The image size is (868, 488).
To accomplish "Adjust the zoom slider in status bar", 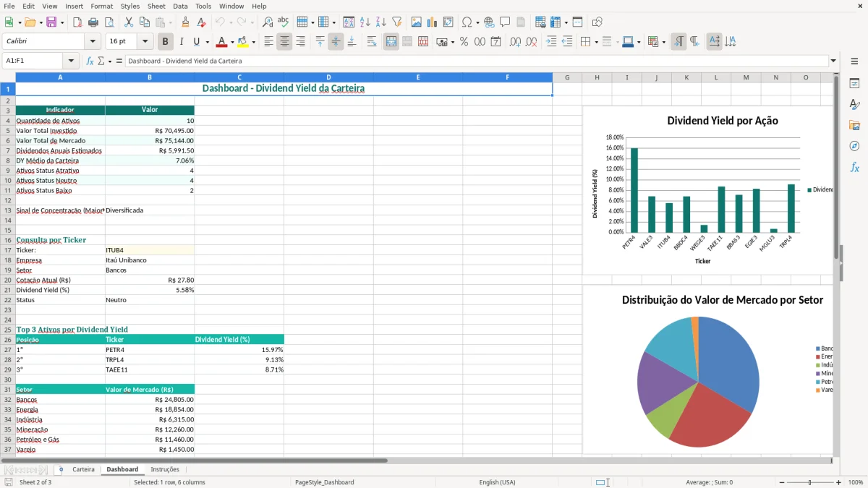I will pyautogui.click(x=809, y=482).
